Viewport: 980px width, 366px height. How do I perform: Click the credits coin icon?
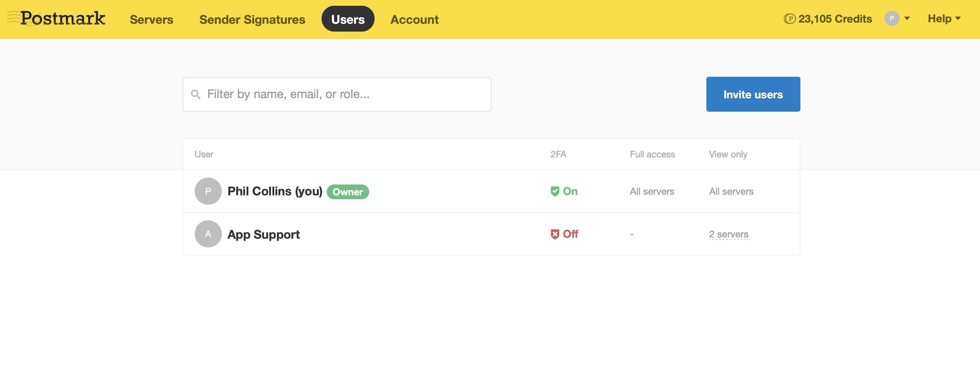pyautogui.click(x=790, y=19)
